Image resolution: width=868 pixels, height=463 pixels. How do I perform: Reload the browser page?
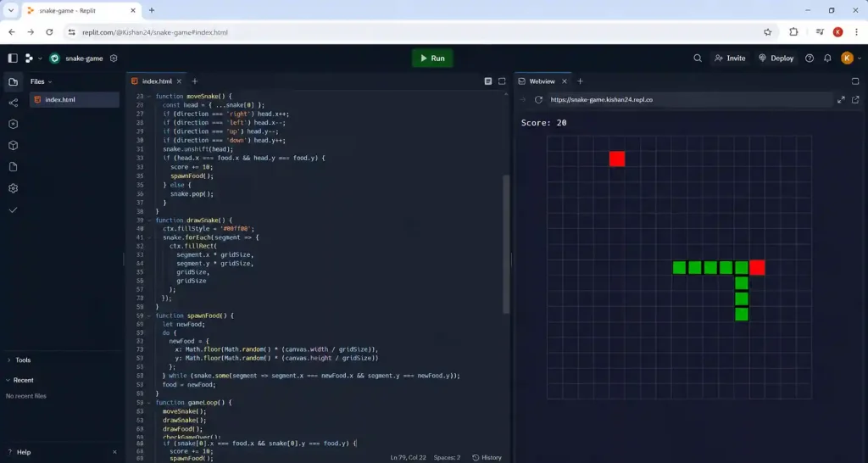[49, 32]
